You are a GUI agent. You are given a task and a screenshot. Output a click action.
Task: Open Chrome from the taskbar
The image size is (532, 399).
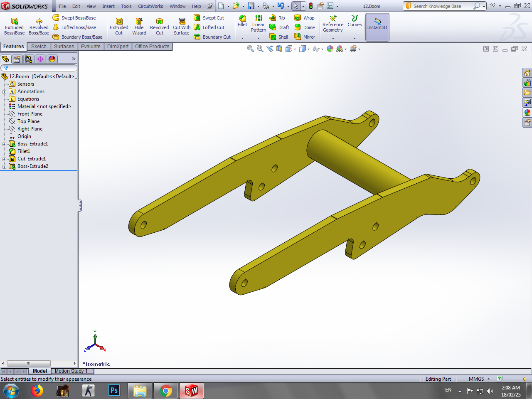(x=166, y=391)
